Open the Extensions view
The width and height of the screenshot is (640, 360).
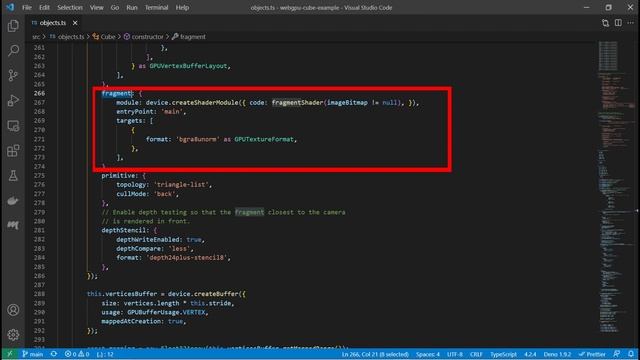click(13, 151)
